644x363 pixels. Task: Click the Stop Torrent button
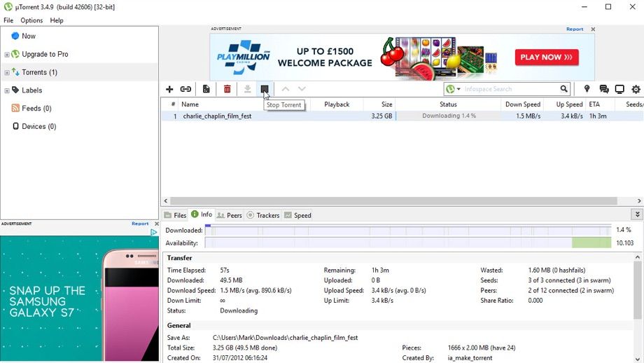click(x=265, y=89)
